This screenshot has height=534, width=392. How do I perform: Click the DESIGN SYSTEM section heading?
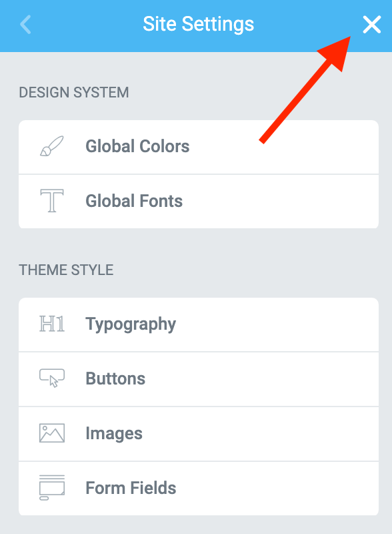click(74, 93)
